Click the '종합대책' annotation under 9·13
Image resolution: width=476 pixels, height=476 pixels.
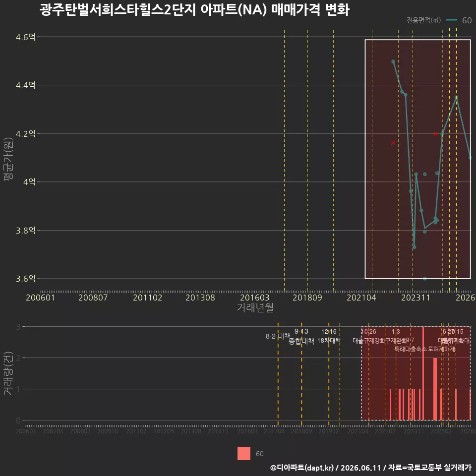(301, 341)
